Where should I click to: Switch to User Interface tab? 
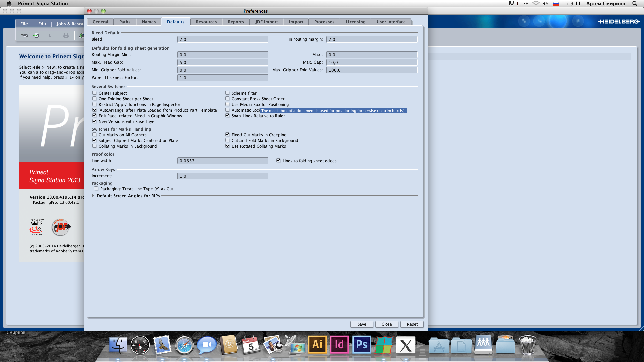point(391,22)
